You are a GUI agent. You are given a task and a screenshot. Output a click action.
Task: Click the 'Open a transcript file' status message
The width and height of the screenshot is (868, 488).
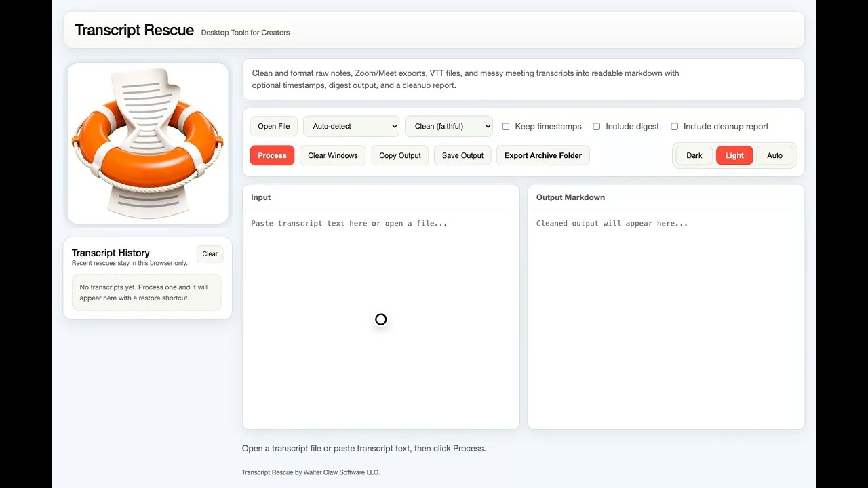(364, 449)
